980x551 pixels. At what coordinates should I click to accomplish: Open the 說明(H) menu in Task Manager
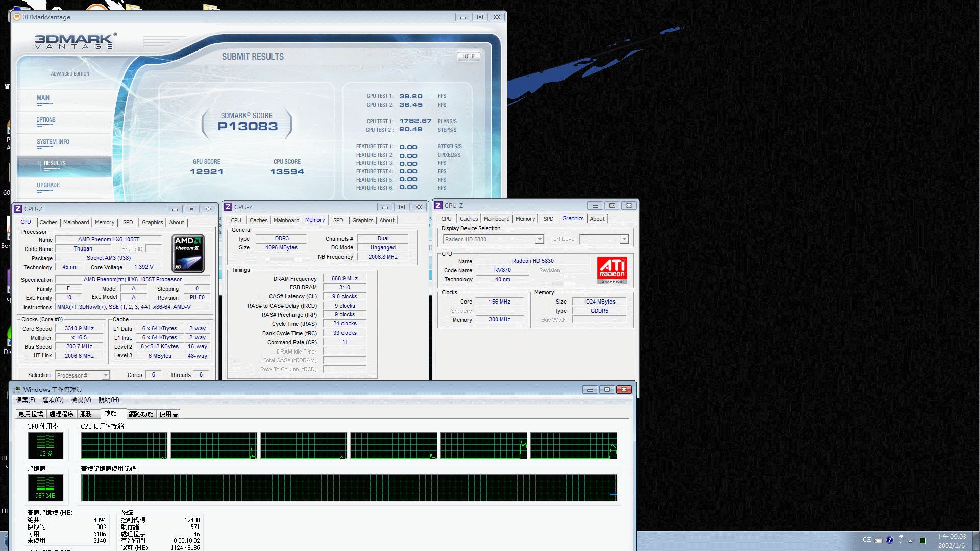click(x=109, y=400)
